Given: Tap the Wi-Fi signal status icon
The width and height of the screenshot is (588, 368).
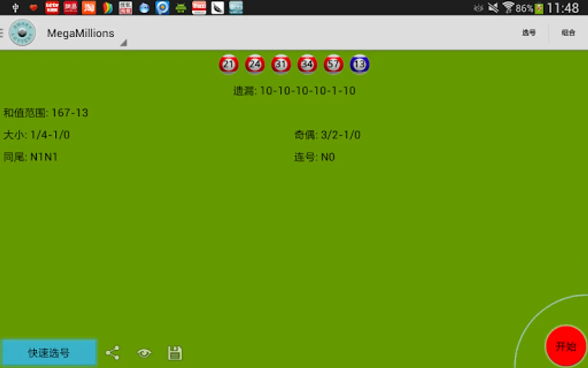Looking at the screenshot, I should point(508,8).
